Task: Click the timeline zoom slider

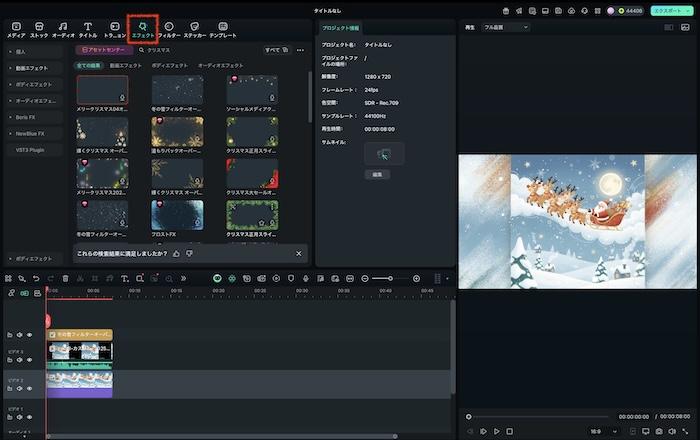Action: 392,278
